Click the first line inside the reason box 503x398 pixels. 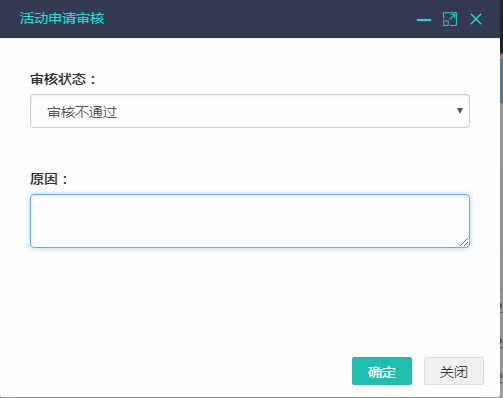point(250,203)
